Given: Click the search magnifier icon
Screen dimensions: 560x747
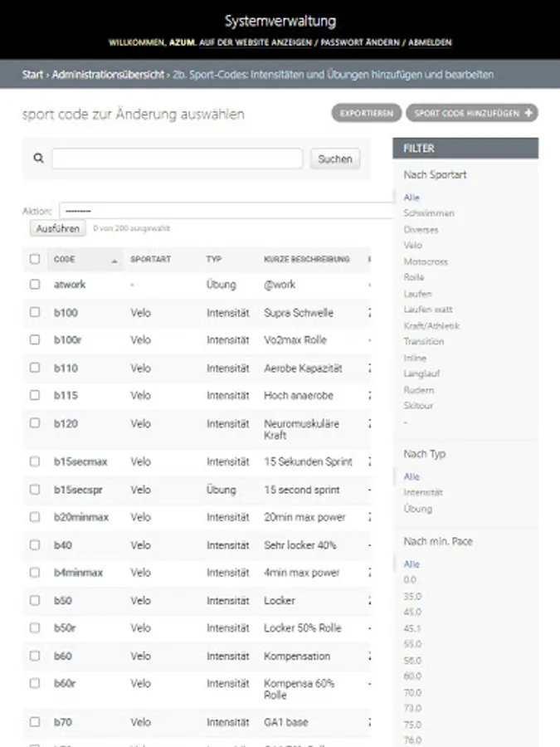Looking at the screenshot, I should (38, 159).
